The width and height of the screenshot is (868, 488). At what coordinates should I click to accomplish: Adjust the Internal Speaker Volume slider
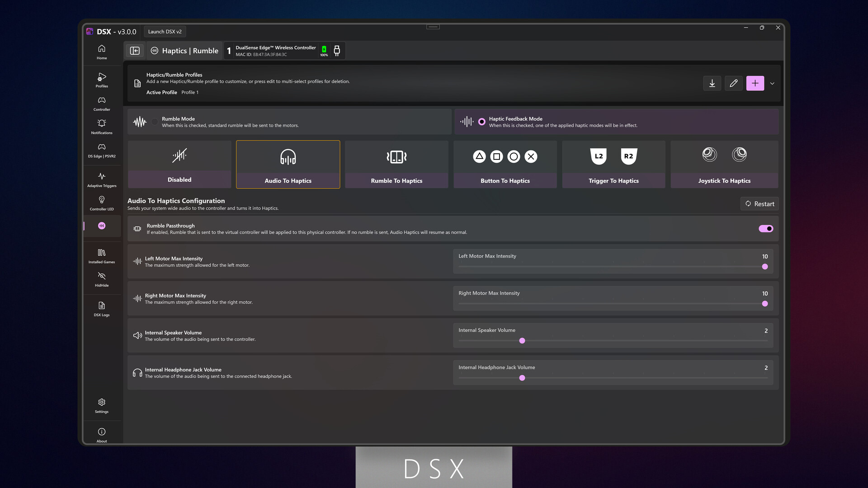tap(522, 341)
